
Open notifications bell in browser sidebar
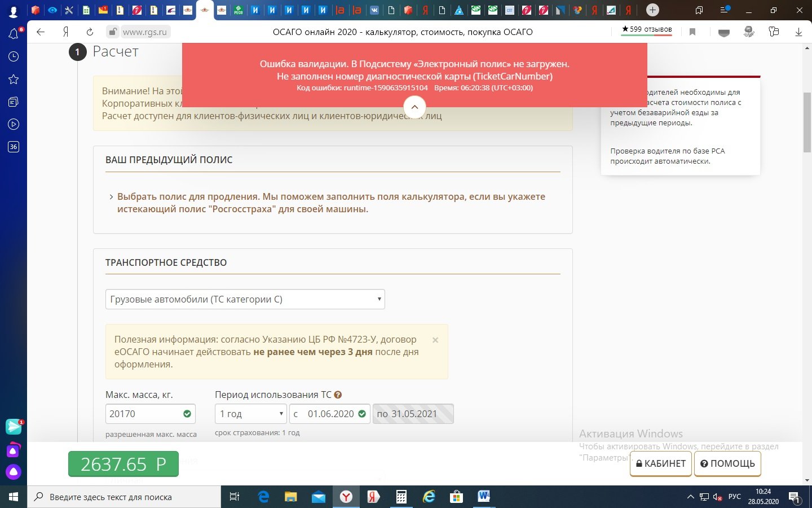coord(14,34)
